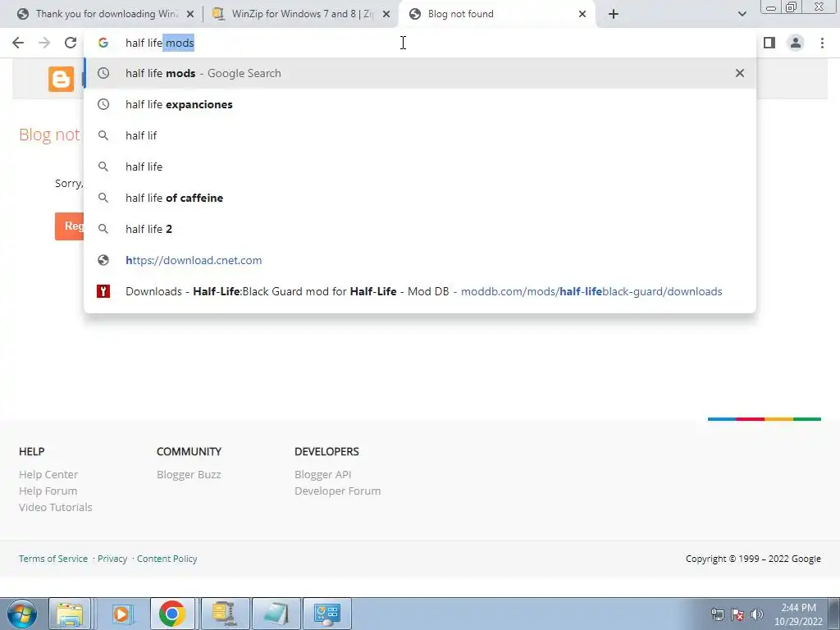Open the Blogger Buzz link
This screenshot has height=630, width=840.
point(189,475)
